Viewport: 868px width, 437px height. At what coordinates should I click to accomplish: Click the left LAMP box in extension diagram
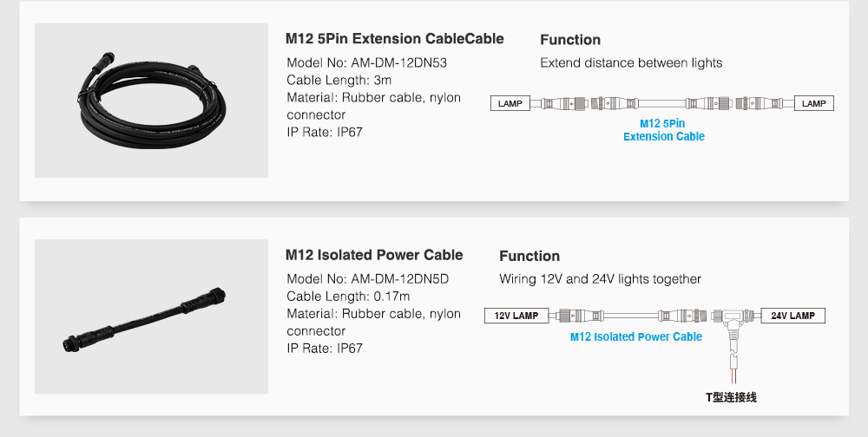[510, 103]
